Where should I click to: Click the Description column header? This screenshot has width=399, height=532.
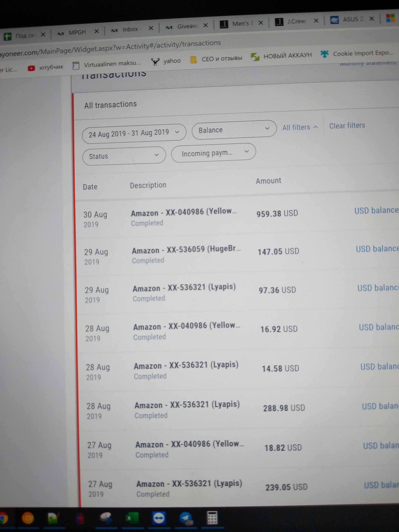tap(148, 185)
